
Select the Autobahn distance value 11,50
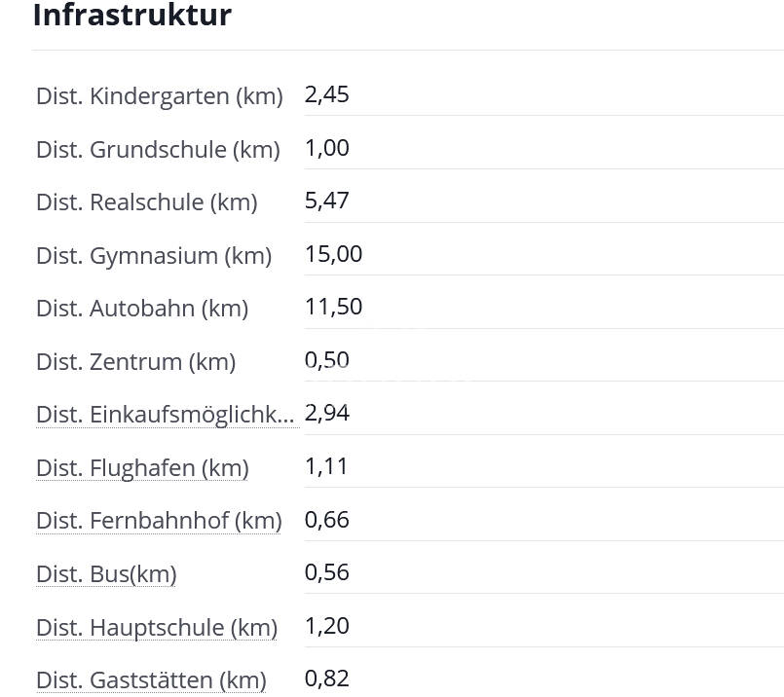[x=333, y=307]
